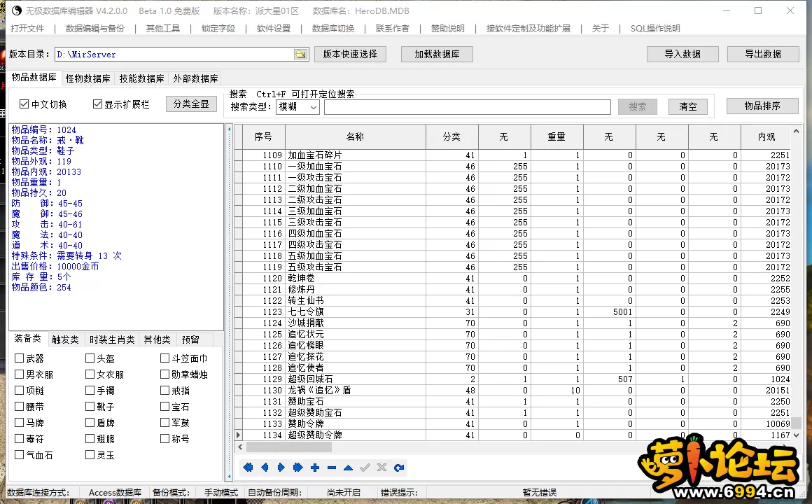Click the edit record triangle icon

click(x=348, y=468)
